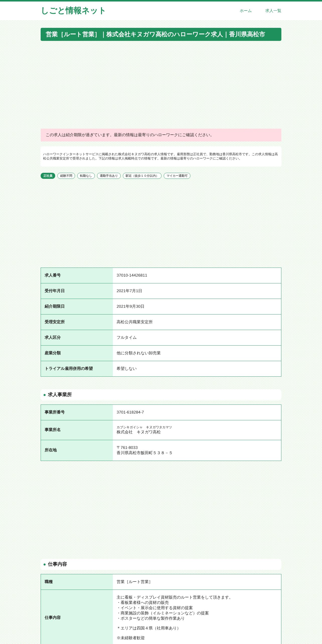Click the 職種 label cell
The width and height of the screenshot is (322, 644).
[77, 582]
